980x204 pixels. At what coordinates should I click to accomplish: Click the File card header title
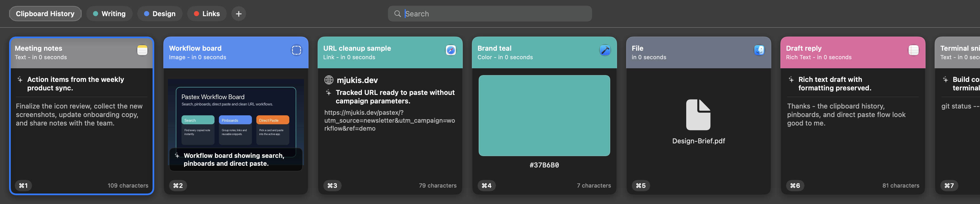[x=637, y=48]
